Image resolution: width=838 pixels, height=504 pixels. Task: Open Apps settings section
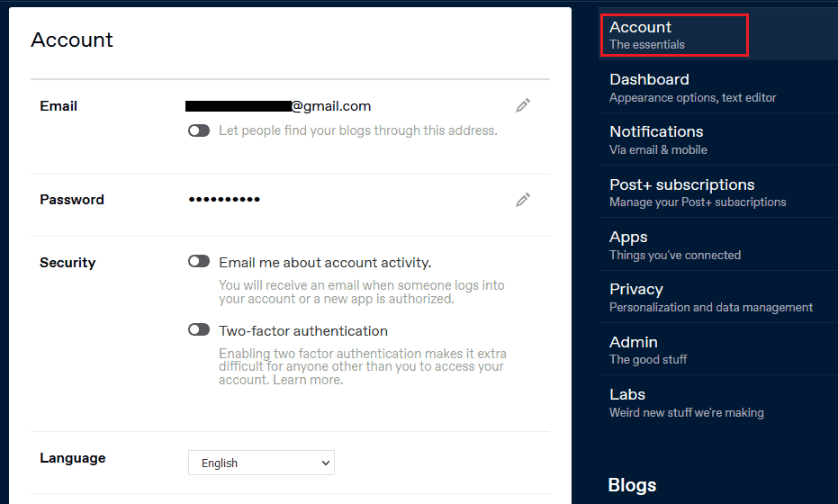coord(717,245)
